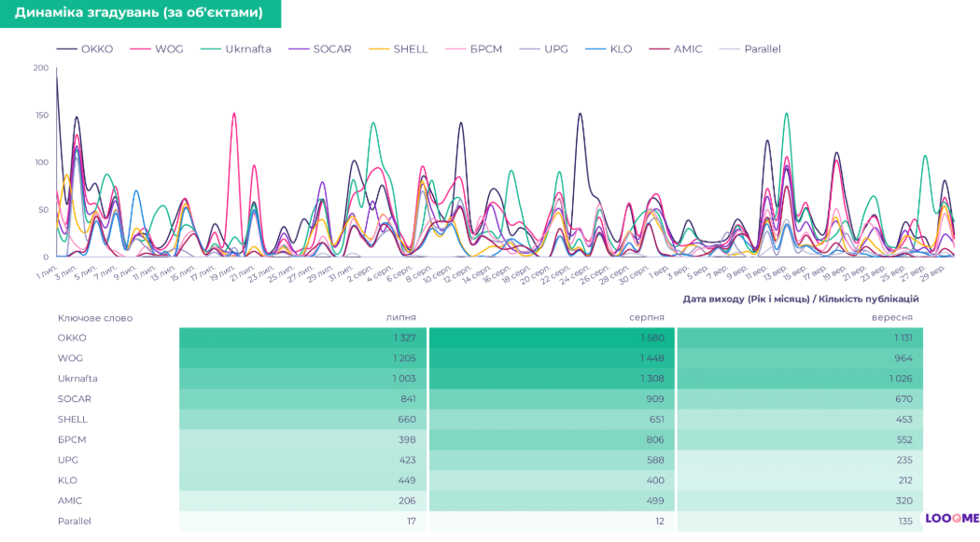Viewport: 980px width, 542px height.
Task: Click the 'Ключове слово' column header
Action: pyautogui.click(x=95, y=318)
